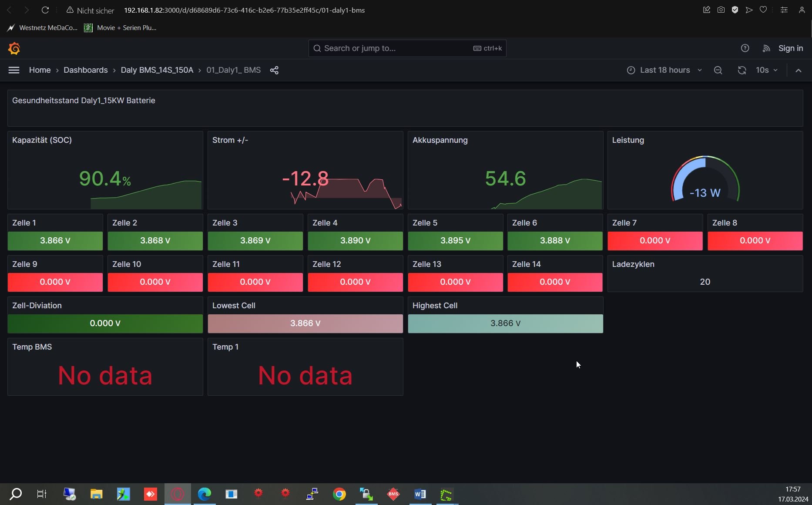Click the Leistung gauge showing -13 W
The width and height of the screenshot is (812, 505).
point(705,181)
